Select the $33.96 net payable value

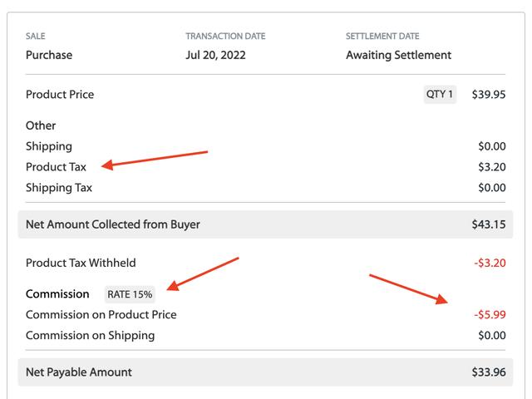[489, 372]
